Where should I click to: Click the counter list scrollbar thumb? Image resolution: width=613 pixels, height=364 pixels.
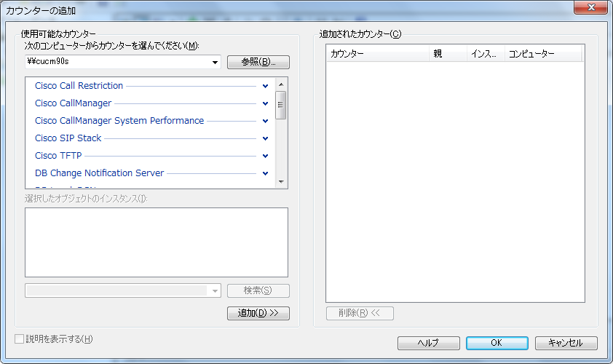tap(281, 105)
